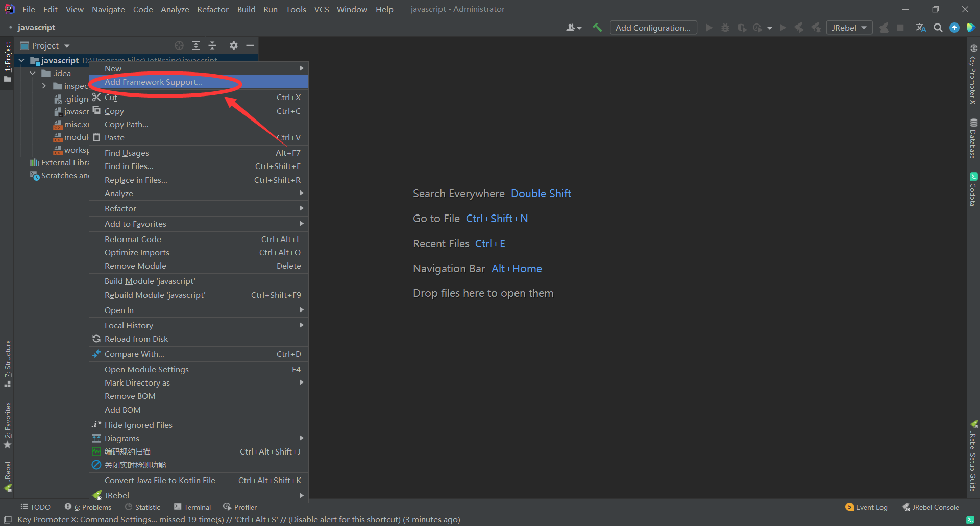This screenshot has width=980, height=526.
Task: Click the Collapse All icon in Project panel
Action: coord(213,45)
